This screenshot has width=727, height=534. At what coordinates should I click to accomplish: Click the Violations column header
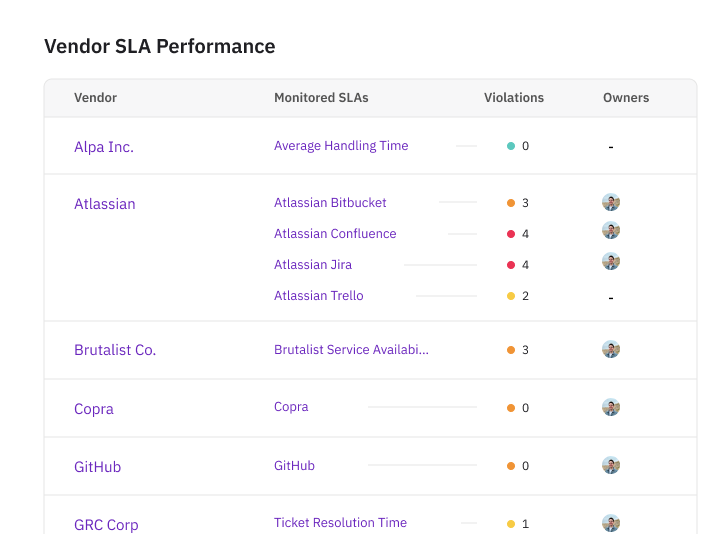[x=514, y=98]
